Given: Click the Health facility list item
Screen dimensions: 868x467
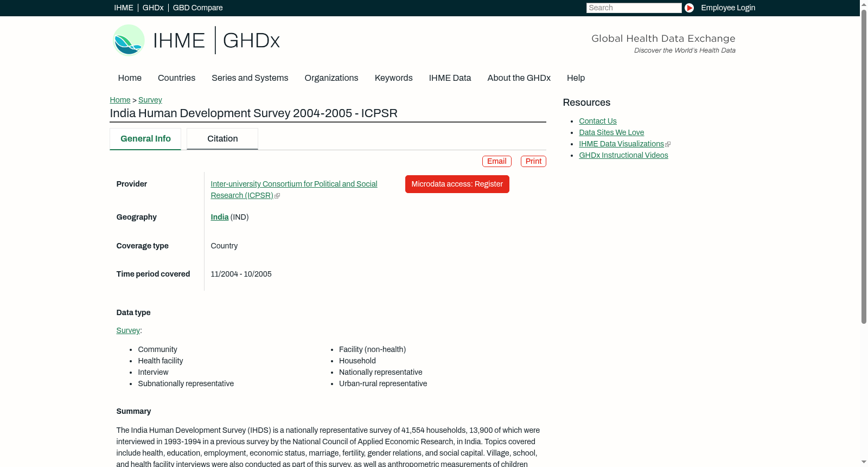Looking at the screenshot, I should pyautogui.click(x=160, y=361).
